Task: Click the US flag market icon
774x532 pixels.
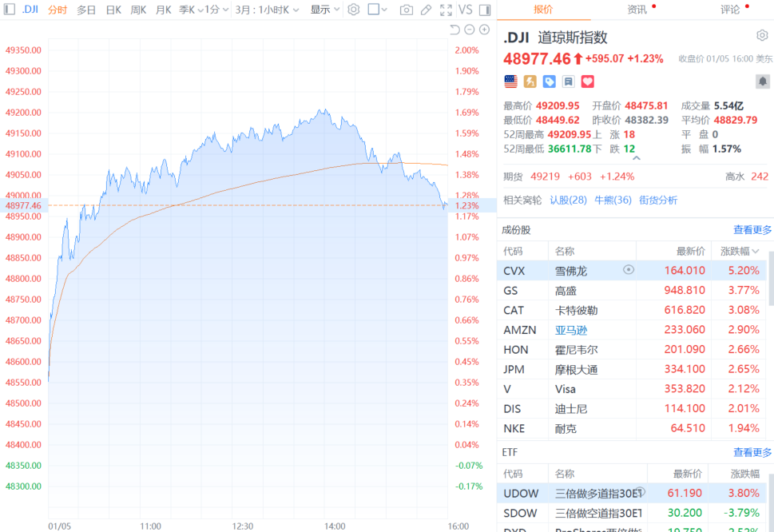Action: [x=511, y=81]
